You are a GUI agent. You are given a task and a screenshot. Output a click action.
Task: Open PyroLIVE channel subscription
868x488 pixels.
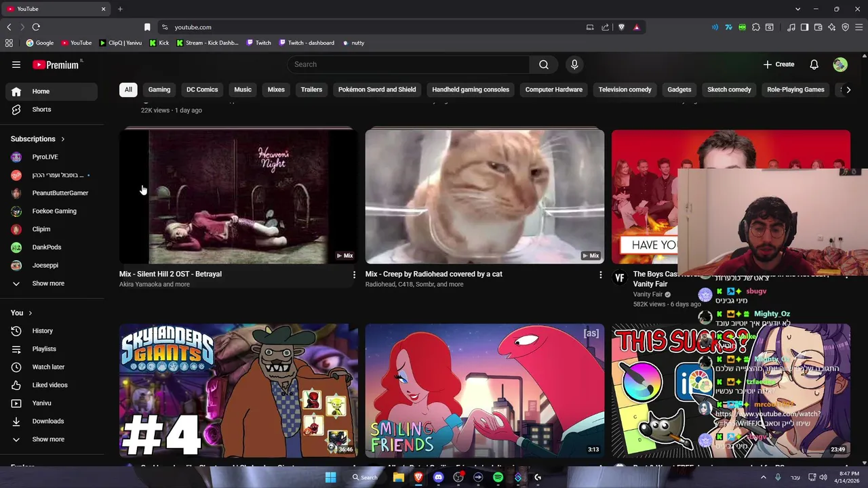point(52,157)
